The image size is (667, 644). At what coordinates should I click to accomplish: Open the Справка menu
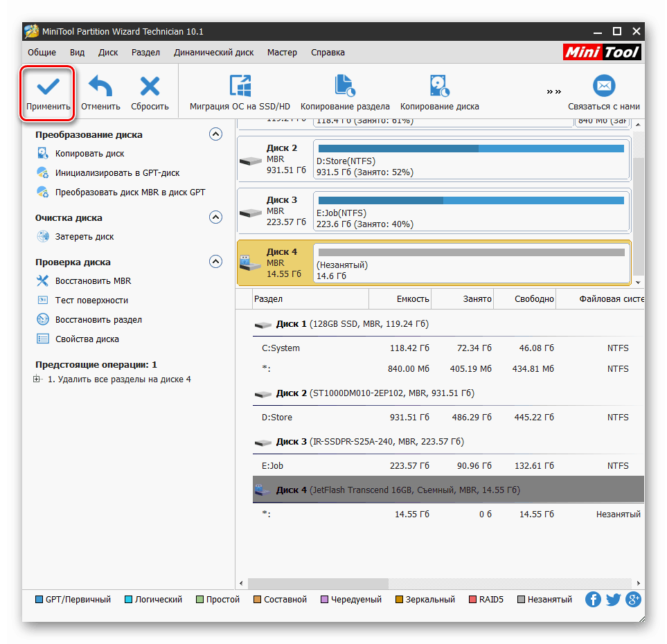328,53
